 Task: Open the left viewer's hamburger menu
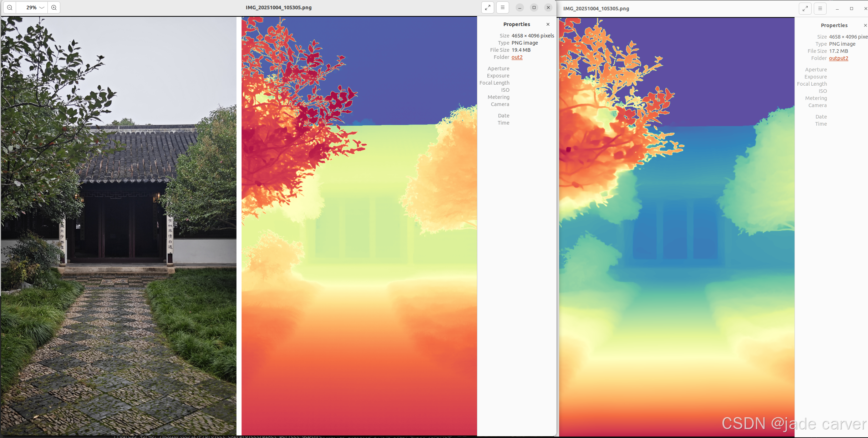tap(503, 7)
